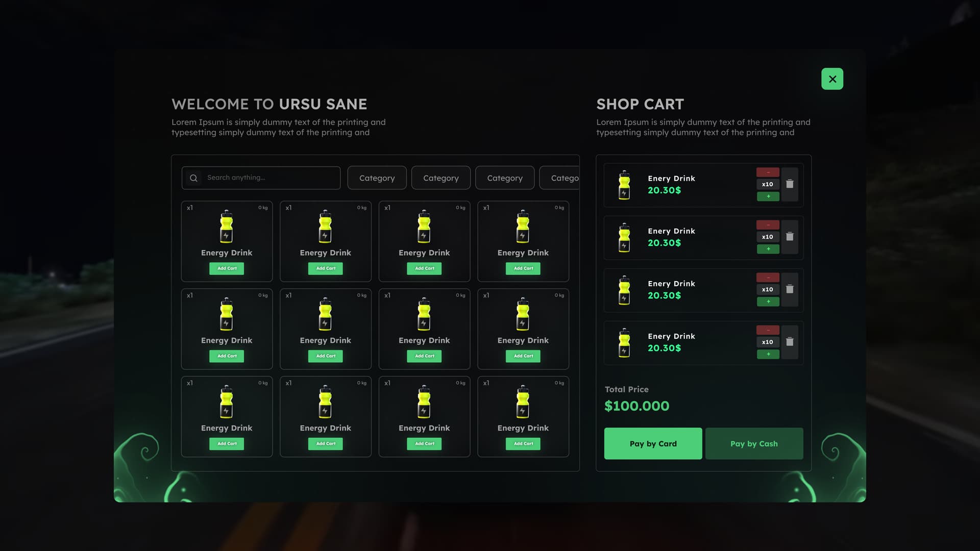The width and height of the screenshot is (980, 551).
Task: Open the third Category tab
Action: coord(504,178)
